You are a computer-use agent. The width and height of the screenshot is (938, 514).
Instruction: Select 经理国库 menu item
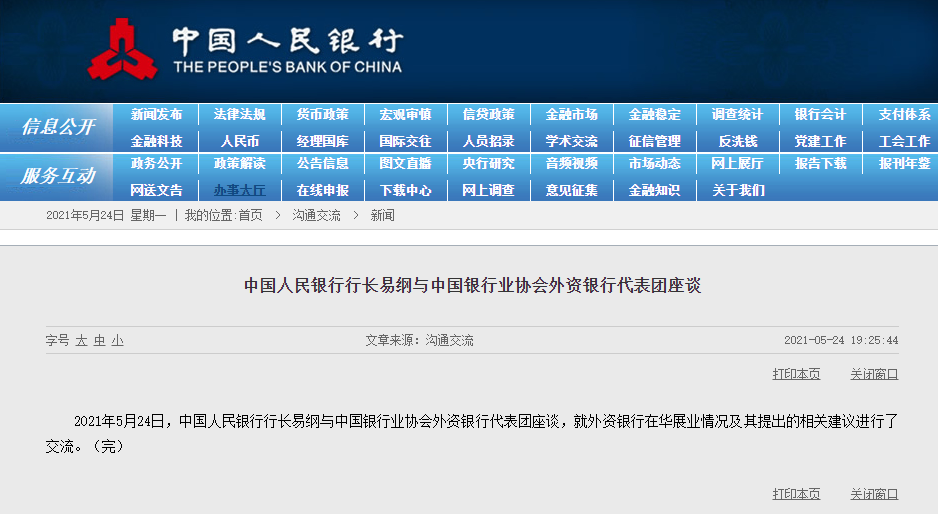322,141
